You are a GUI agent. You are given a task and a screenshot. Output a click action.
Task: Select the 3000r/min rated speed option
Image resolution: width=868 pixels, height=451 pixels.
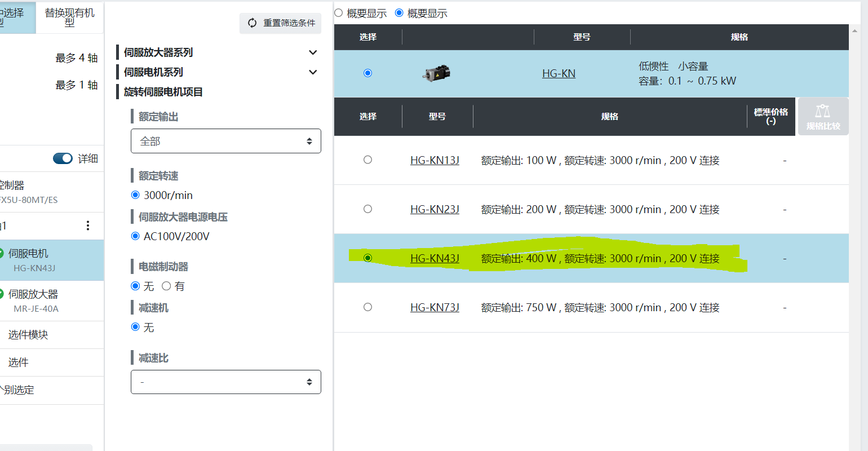[x=135, y=195]
